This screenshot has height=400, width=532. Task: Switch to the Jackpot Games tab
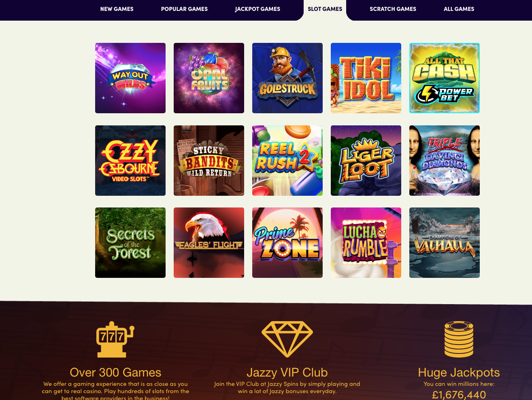[x=257, y=9]
